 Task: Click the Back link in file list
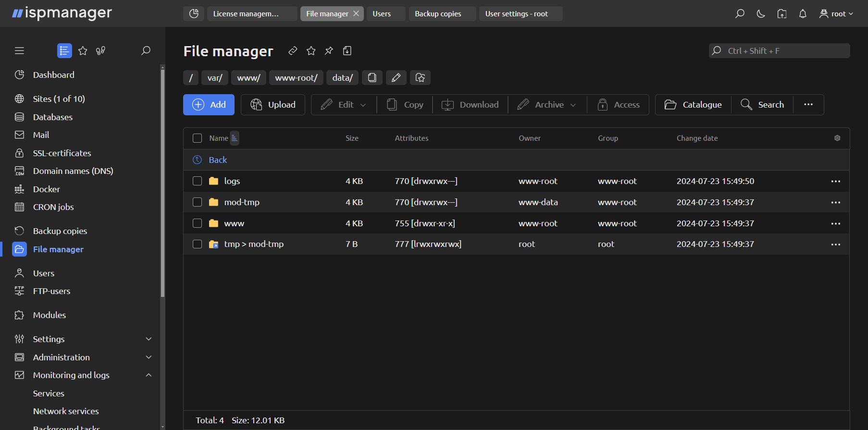click(217, 160)
